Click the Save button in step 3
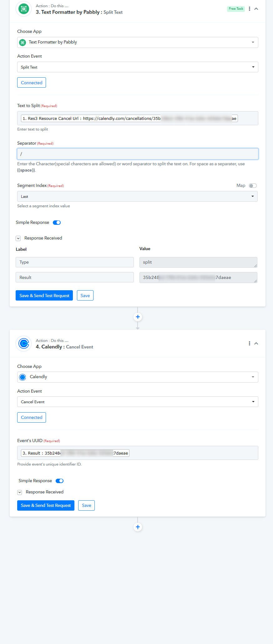The height and width of the screenshot is (644, 273). point(85,296)
